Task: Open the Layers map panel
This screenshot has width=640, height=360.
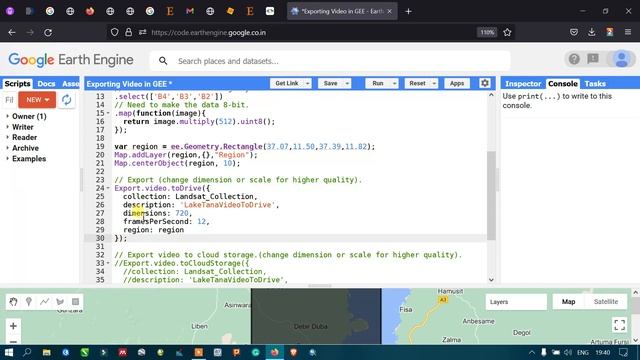Action: pos(516,302)
